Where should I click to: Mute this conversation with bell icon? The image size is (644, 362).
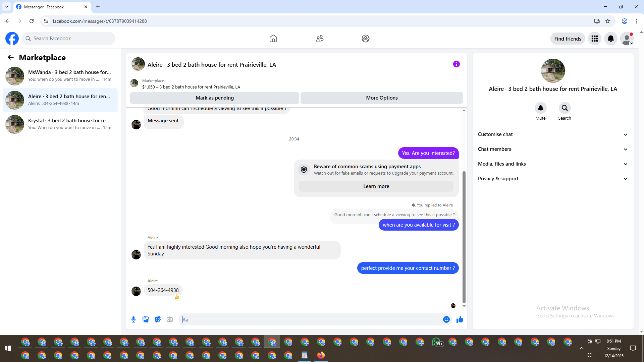(x=540, y=108)
